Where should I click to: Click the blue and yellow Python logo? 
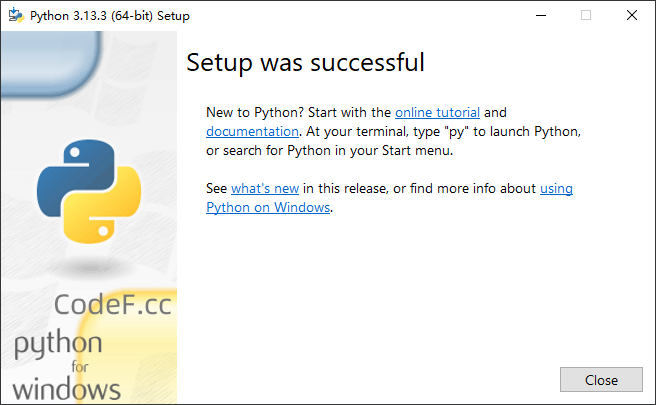[89, 192]
